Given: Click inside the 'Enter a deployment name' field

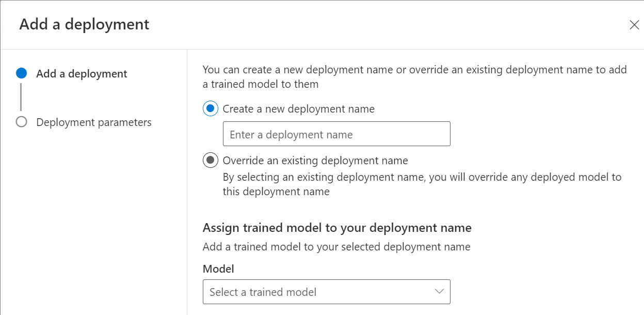Looking at the screenshot, I should coord(336,133).
